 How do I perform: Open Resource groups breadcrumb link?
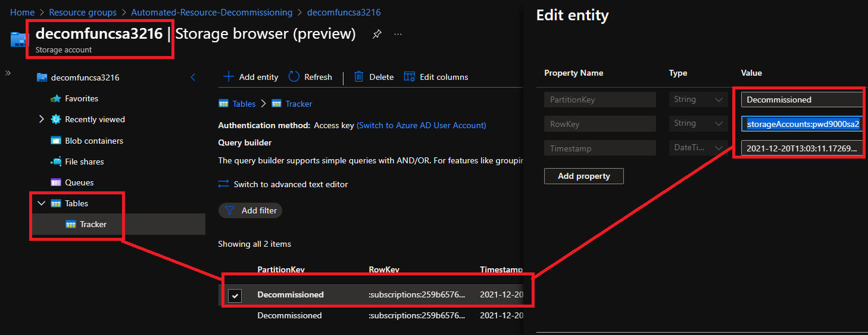point(83,12)
